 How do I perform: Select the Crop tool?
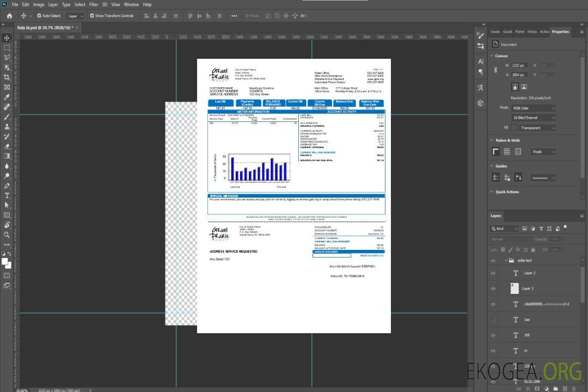click(7, 77)
